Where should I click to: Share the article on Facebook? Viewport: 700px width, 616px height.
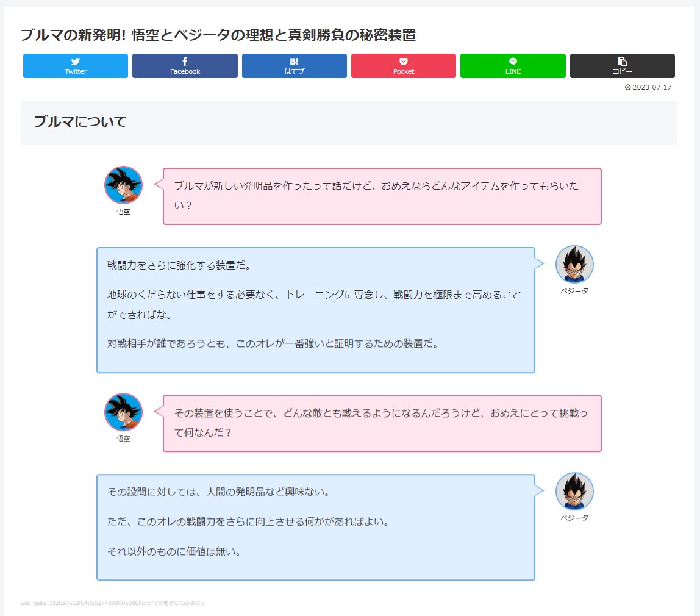click(185, 66)
